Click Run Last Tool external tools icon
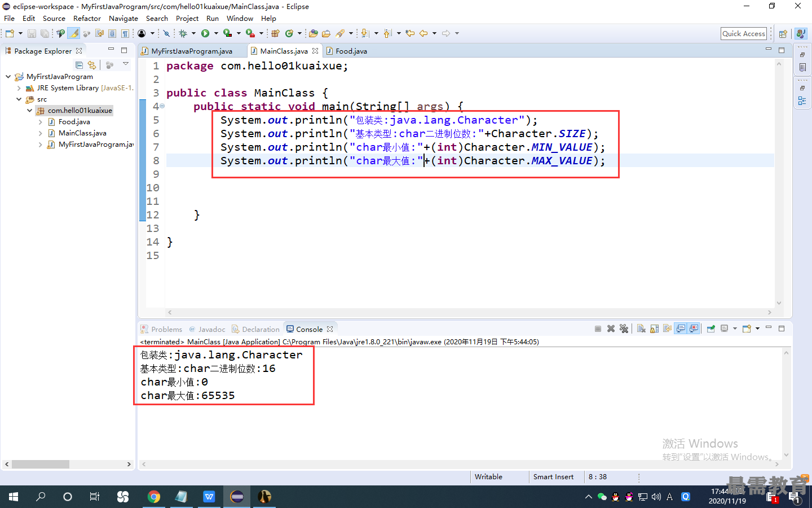The height and width of the screenshot is (508, 812). [x=250, y=33]
